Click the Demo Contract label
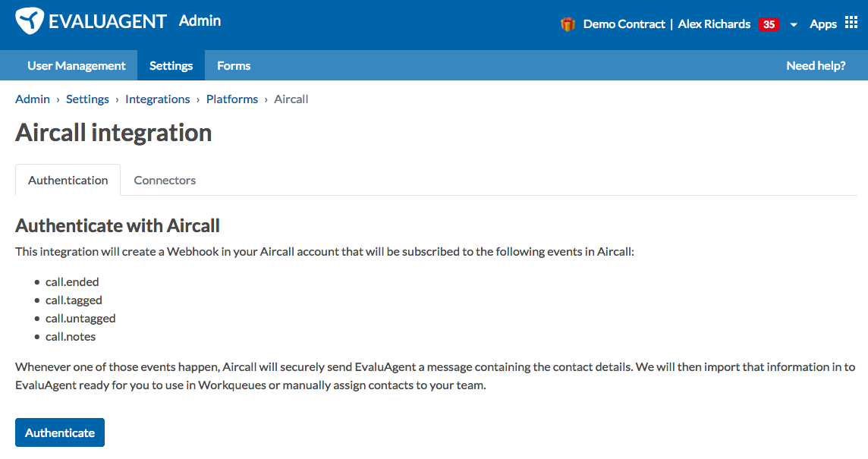 pyautogui.click(x=624, y=24)
